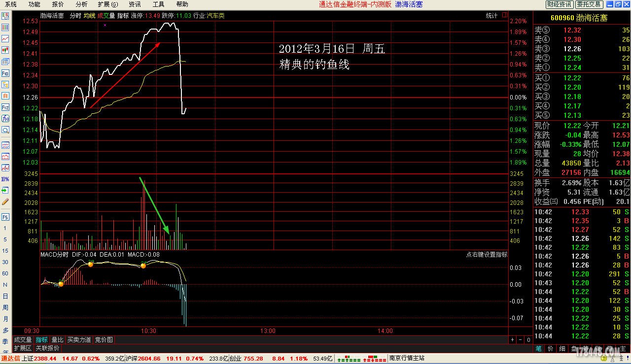
Task: Toggle the 均线 label in chart header
Action: (x=89, y=16)
